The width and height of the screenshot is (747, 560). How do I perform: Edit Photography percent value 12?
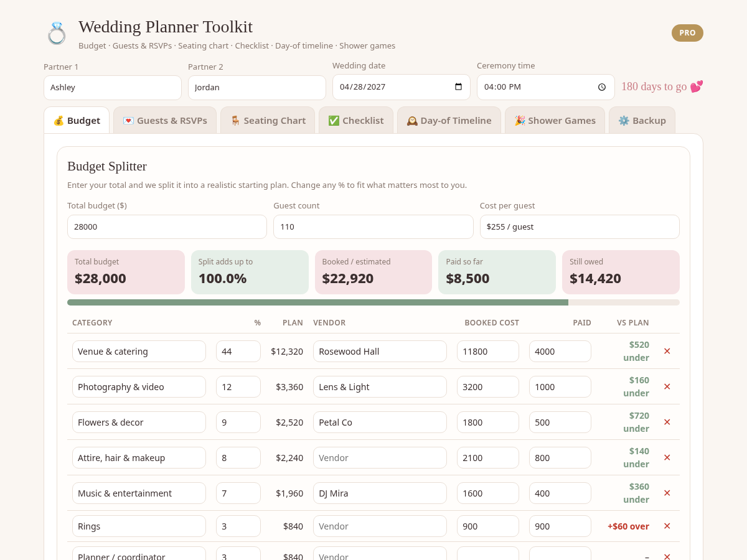[238, 386]
